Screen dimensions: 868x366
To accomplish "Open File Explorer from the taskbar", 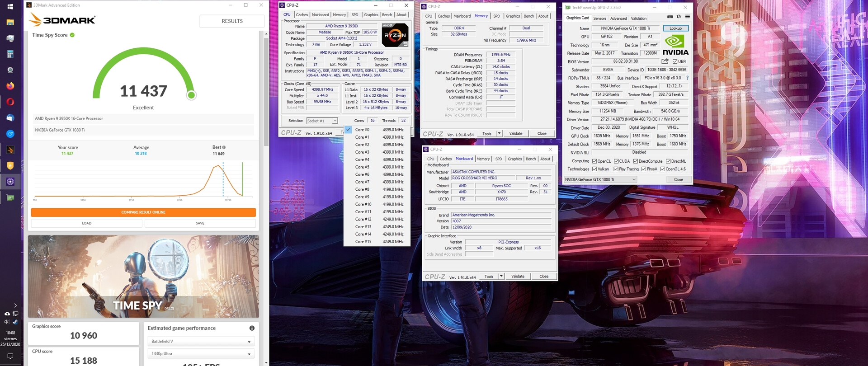I will pos(10,22).
